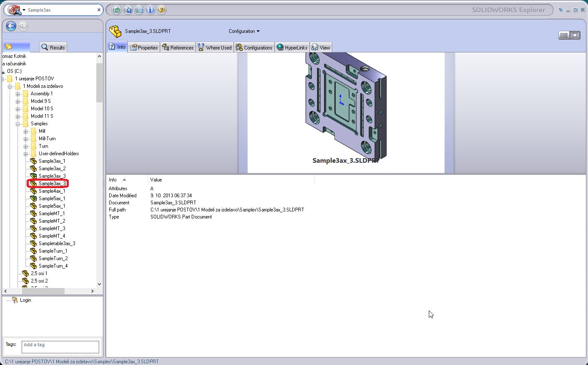
Task: Expand the Mill-Turn folder
Action: (x=26, y=139)
